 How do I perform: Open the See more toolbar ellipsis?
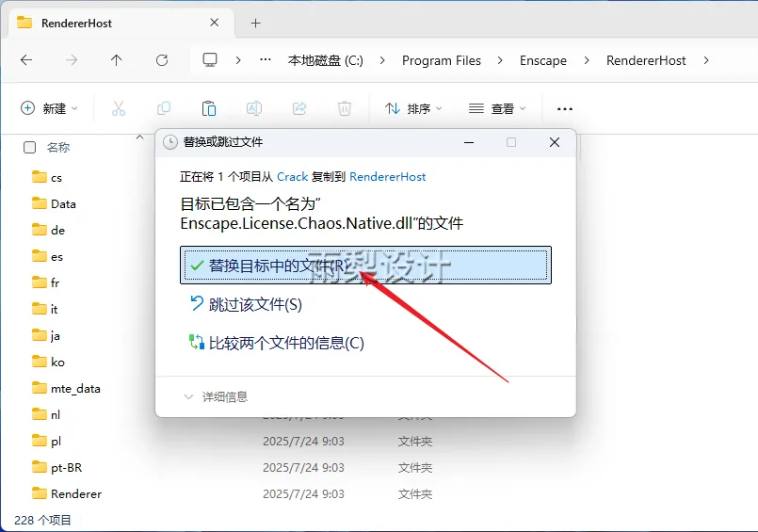click(x=565, y=108)
